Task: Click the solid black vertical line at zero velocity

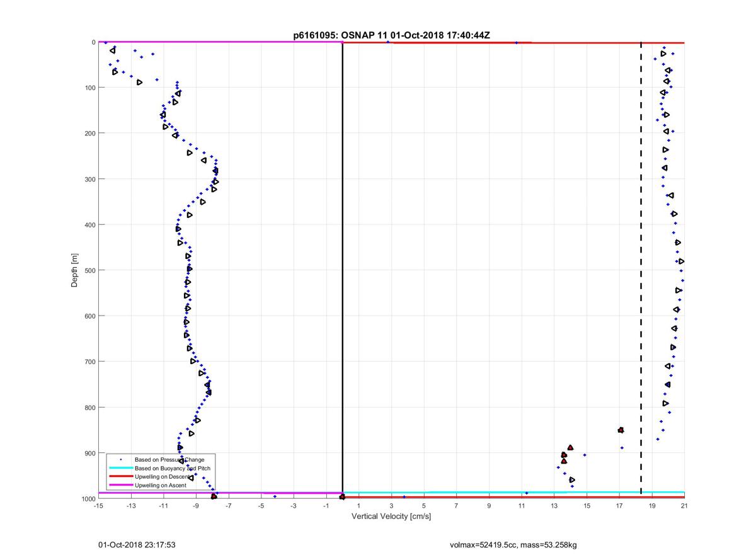Action: (x=342, y=270)
